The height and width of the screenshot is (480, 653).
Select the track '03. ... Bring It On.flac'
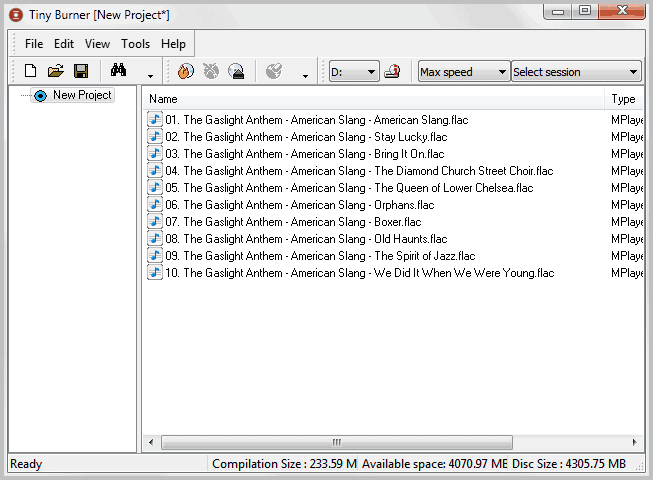(x=304, y=154)
